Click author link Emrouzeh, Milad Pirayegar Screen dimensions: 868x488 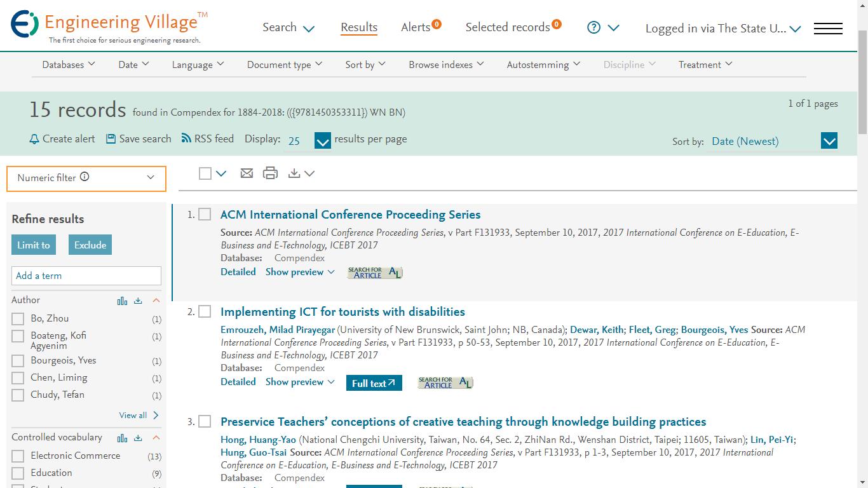pos(278,329)
